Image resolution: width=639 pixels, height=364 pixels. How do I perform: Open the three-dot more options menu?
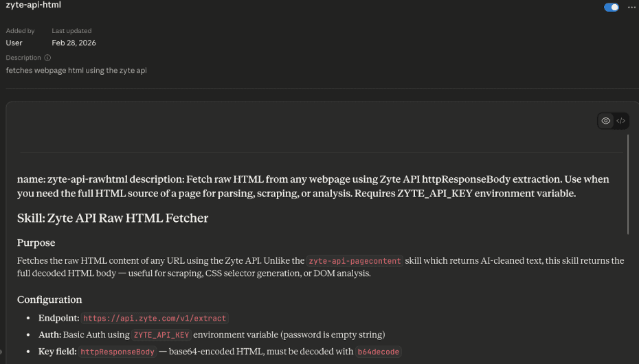tap(632, 8)
